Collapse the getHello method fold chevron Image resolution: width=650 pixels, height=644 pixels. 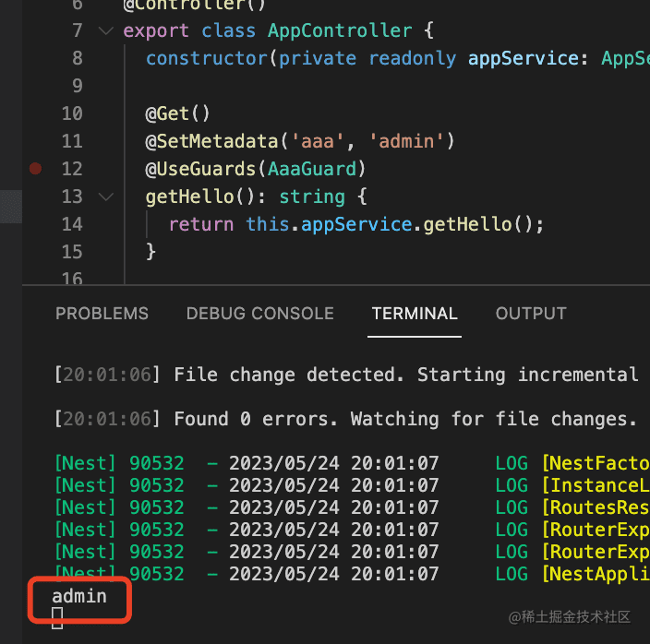pos(103,197)
